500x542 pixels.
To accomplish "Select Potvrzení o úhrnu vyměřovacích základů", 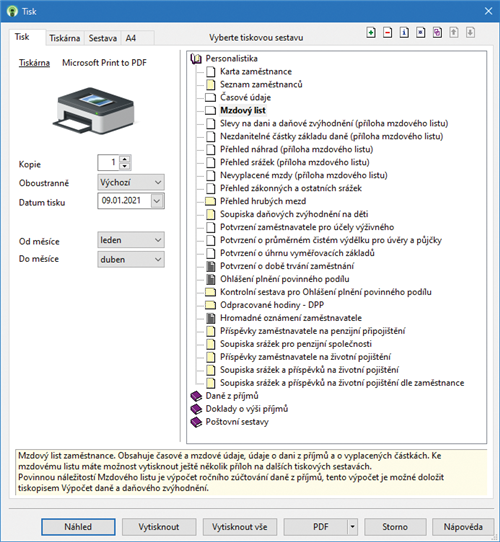I will point(297,253).
